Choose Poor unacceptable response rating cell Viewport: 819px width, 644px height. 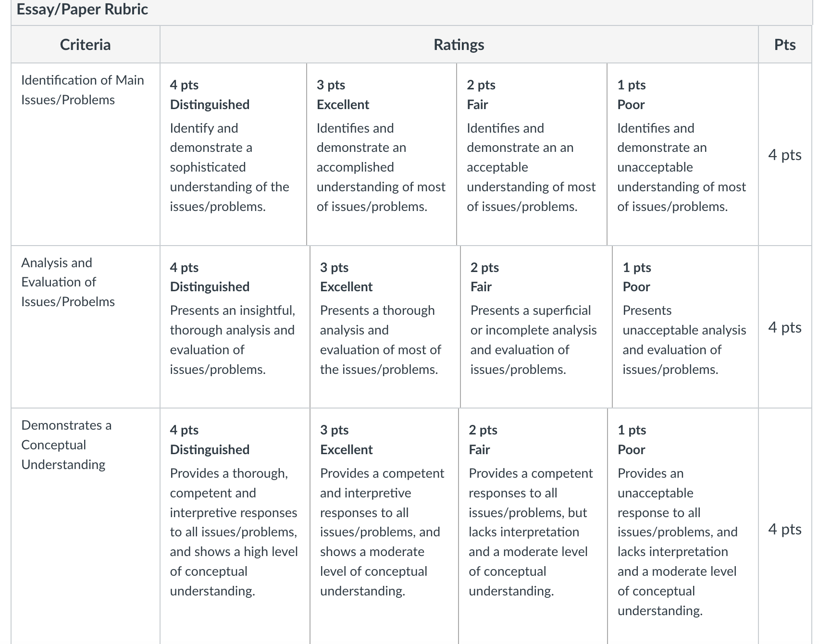point(683,526)
